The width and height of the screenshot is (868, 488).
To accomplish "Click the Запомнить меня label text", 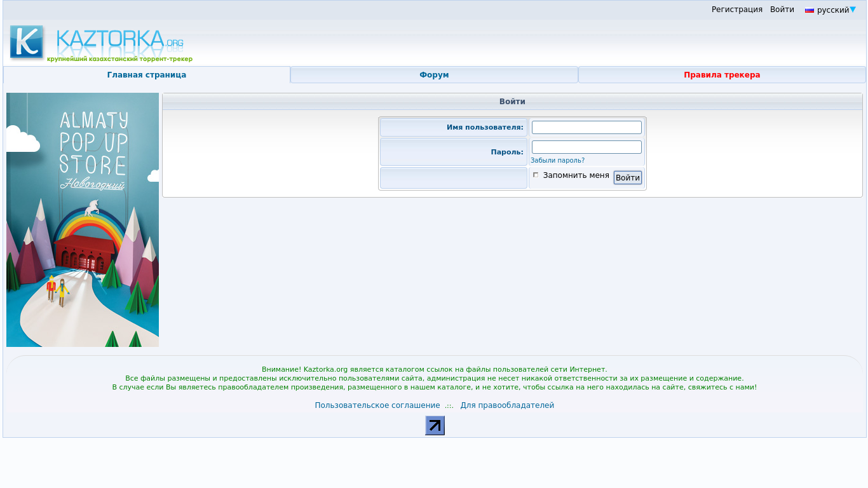I will [x=576, y=175].
